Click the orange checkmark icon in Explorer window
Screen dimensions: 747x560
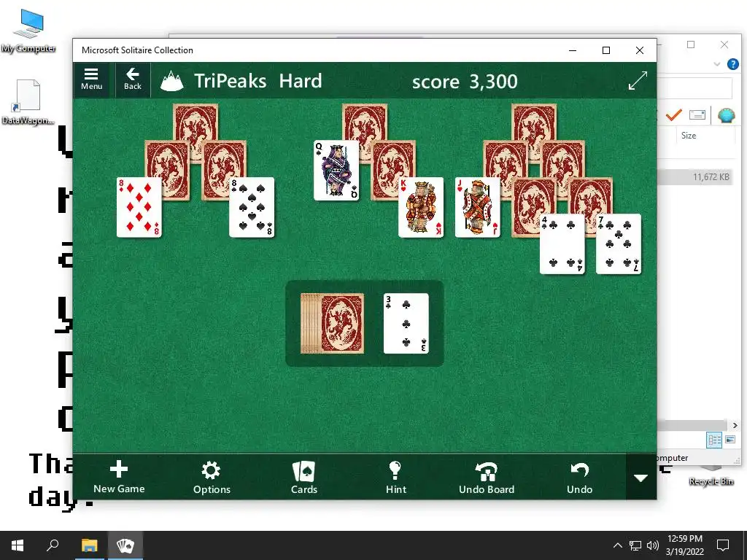[673, 114]
